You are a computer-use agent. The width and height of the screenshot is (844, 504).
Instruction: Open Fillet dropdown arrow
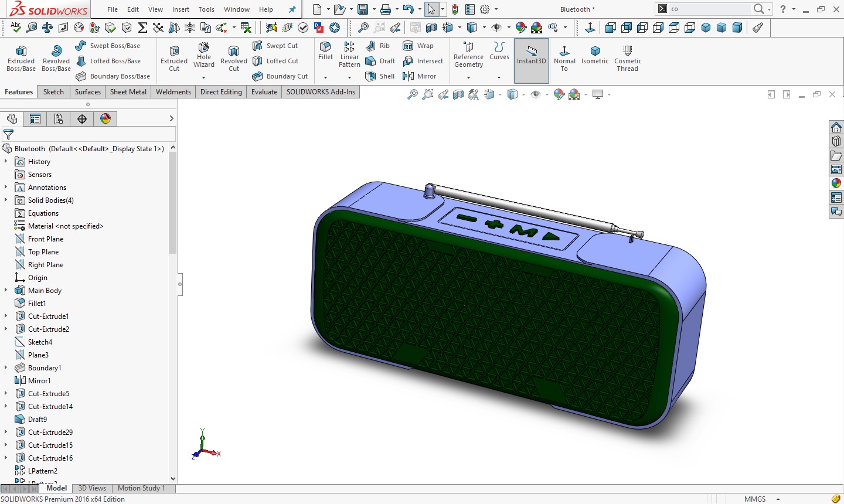tap(325, 77)
